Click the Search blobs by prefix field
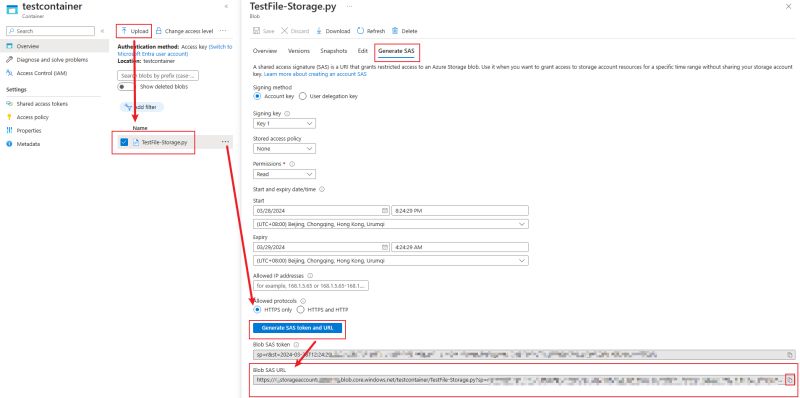This screenshot has height=398, width=800. 158,76
